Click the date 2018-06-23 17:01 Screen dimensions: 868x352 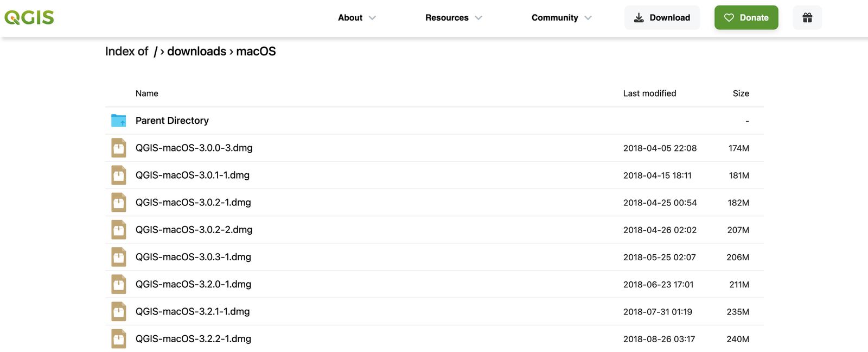(658, 285)
